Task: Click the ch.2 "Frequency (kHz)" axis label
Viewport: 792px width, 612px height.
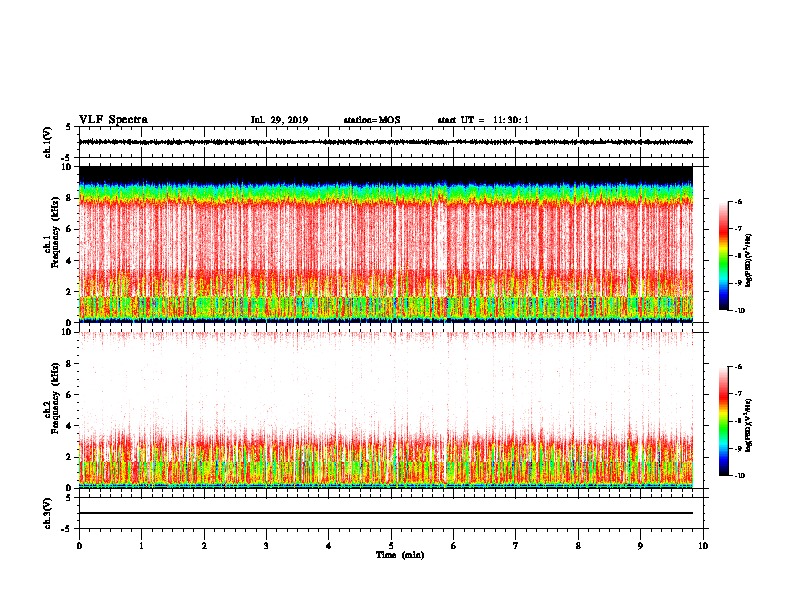Action: [x=55, y=398]
